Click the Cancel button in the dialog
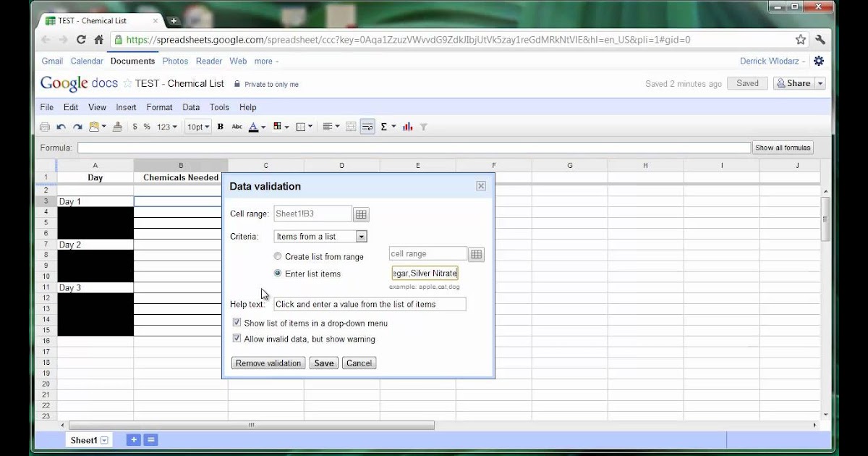This screenshot has height=456, width=868. tap(359, 363)
